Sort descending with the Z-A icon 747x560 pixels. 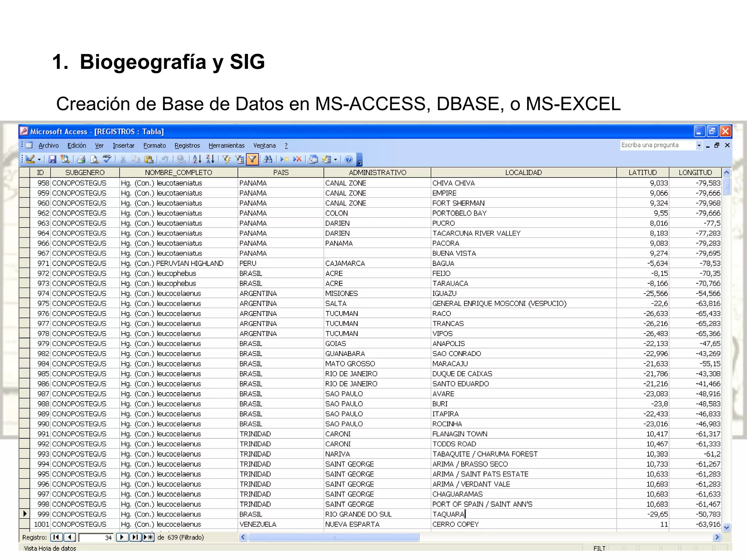pos(210,159)
